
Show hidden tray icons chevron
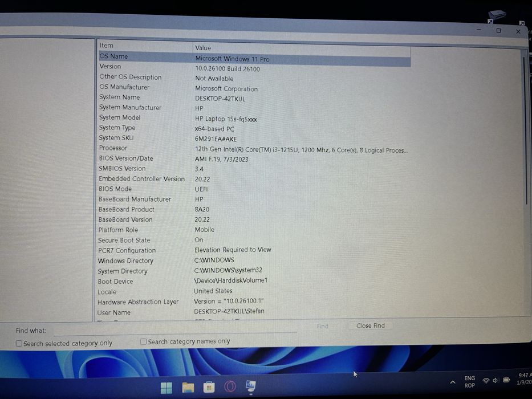453,382
